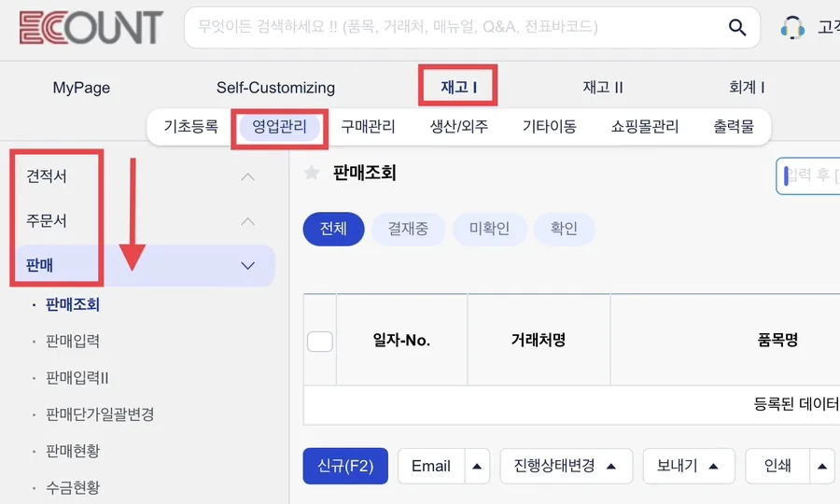Switch to the 구매관리 submenu tab
This screenshot has width=840, height=504.
[x=368, y=126]
